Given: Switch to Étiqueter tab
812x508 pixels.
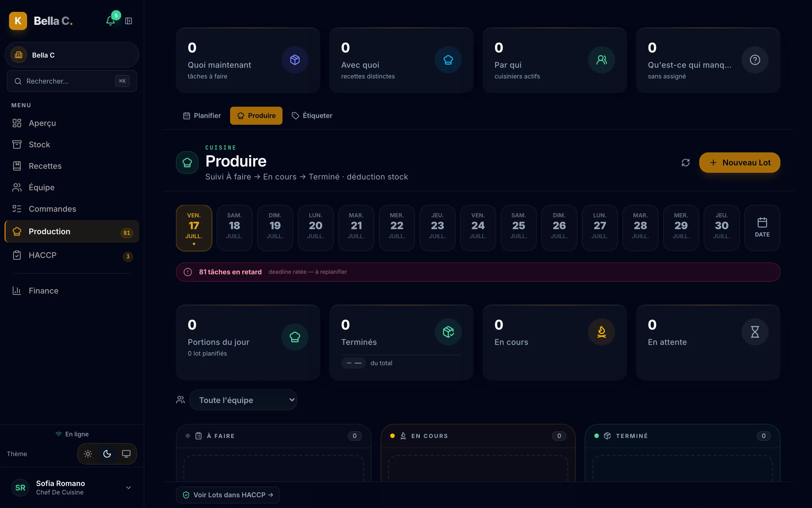Looking at the screenshot, I should pyautogui.click(x=312, y=116).
